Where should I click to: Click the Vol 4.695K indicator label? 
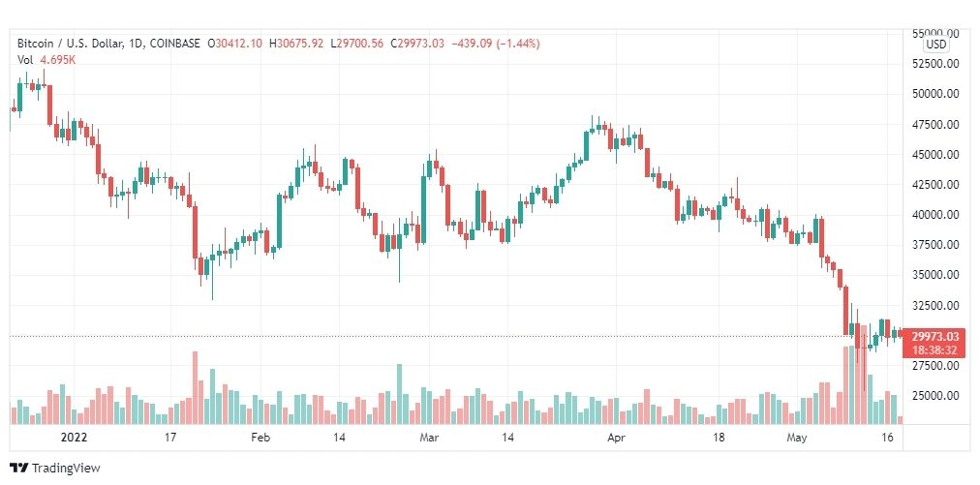point(46,59)
